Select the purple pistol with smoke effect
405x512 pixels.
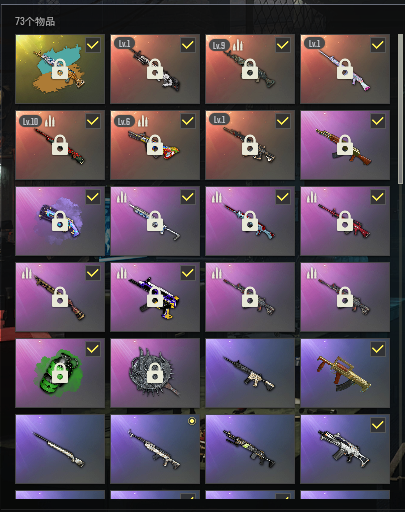tap(60, 221)
